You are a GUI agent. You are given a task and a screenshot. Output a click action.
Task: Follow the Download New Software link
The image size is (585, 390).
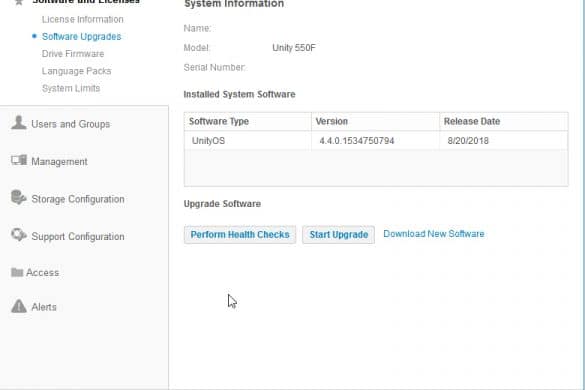tap(434, 234)
